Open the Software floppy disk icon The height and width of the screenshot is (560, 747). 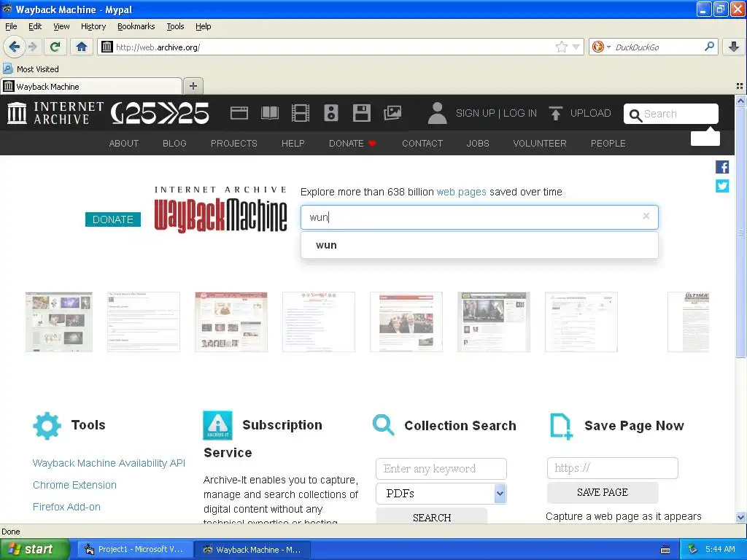pos(362,113)
